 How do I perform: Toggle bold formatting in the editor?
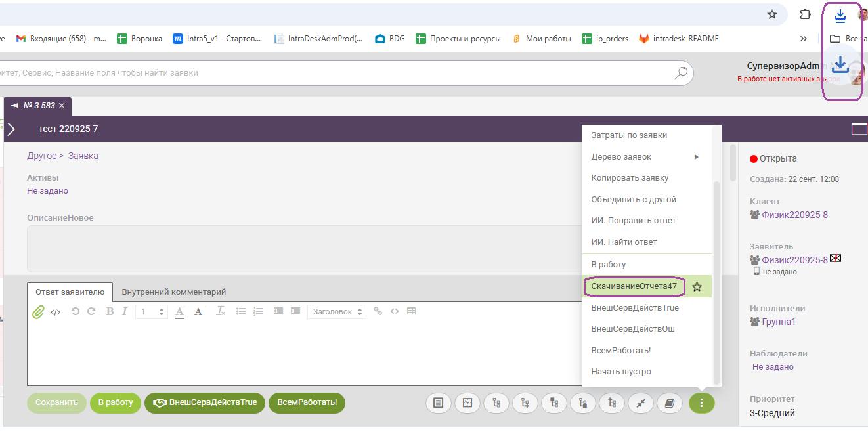[110, 311]
